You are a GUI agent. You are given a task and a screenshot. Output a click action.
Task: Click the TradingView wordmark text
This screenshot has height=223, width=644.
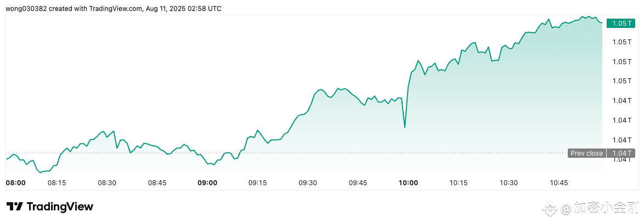tap(60, 207)
